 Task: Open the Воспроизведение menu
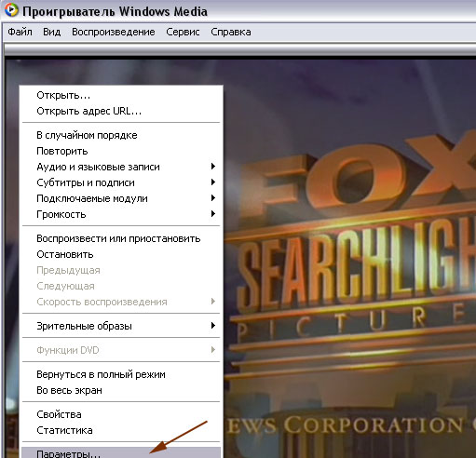click(x=114, y=32)
